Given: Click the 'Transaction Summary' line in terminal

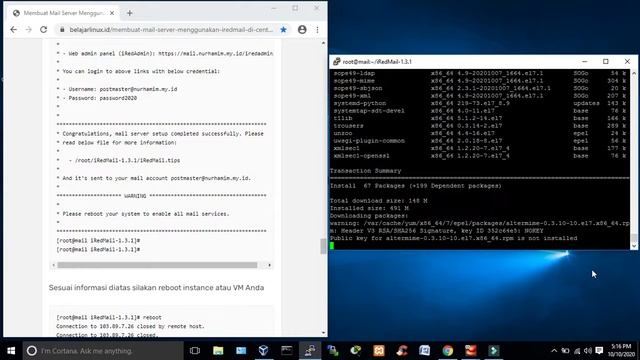Looking at the screenshot, I should pos(365,171).
